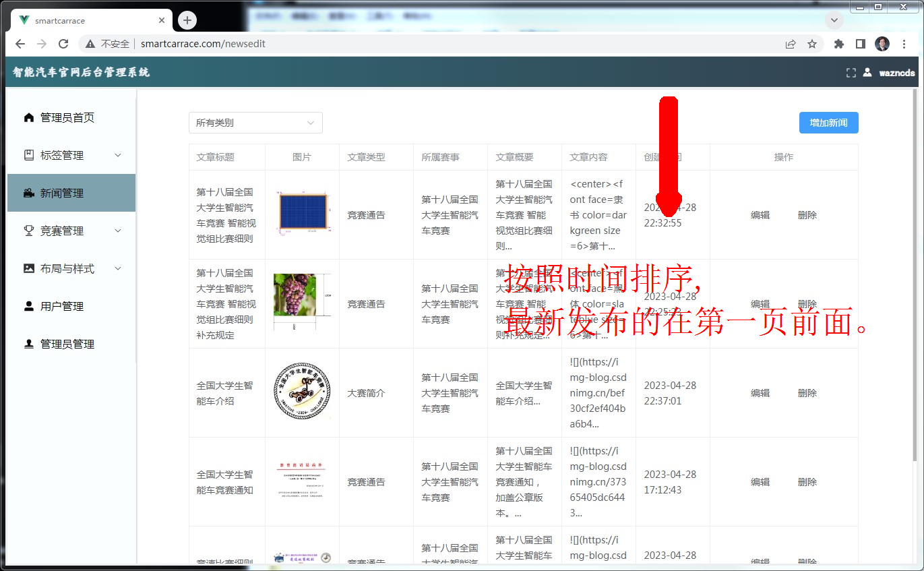Open the browser extensions puzzle icon

pyautogui.click(x=839, y=44)
